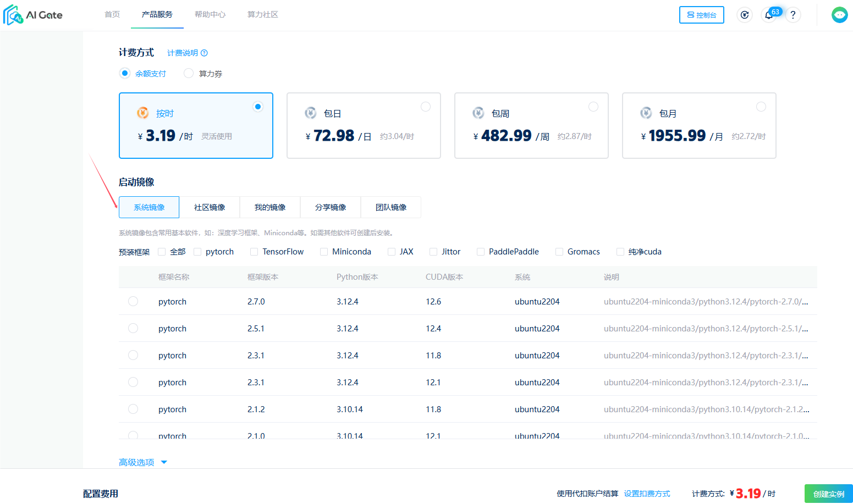Select pytorch 2.3.1 CUDA 11.8 radio
Viewport: 853px width, 504px height.
pos(133,355)
